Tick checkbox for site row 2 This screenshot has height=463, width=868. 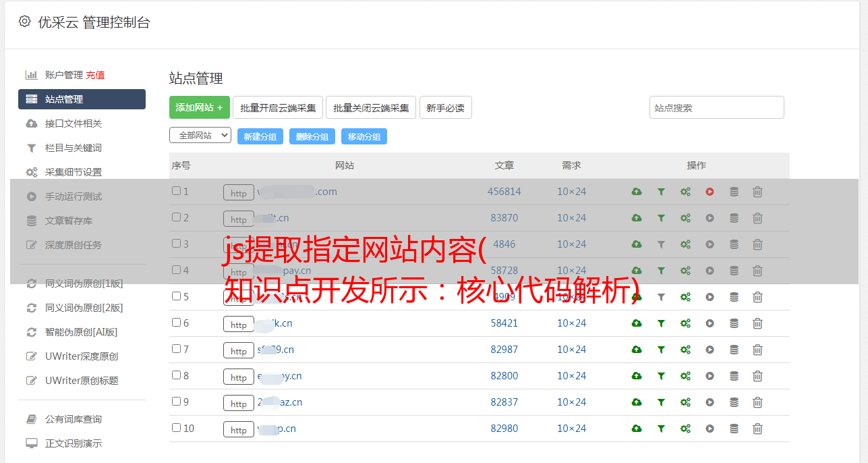(x=176, y=217)
